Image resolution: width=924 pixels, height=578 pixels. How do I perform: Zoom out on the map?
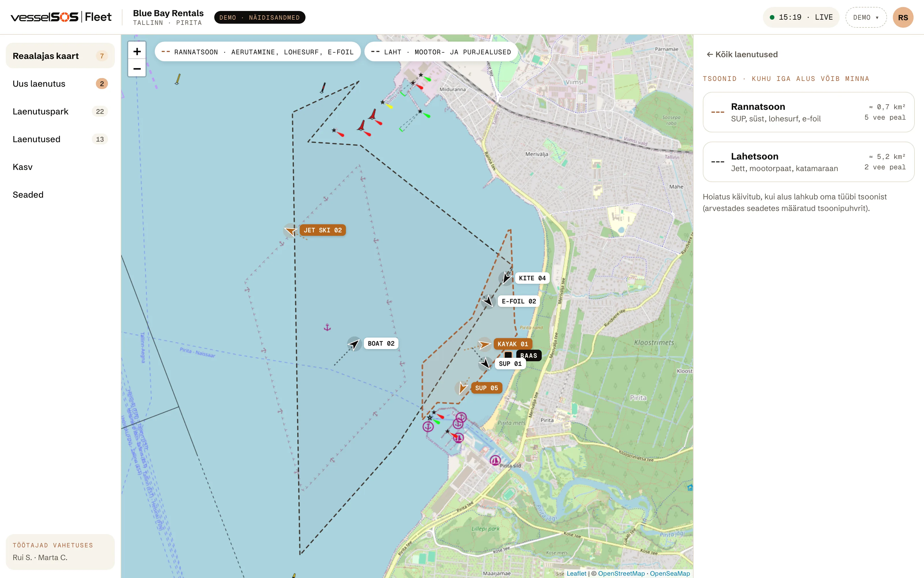point(137,68)
